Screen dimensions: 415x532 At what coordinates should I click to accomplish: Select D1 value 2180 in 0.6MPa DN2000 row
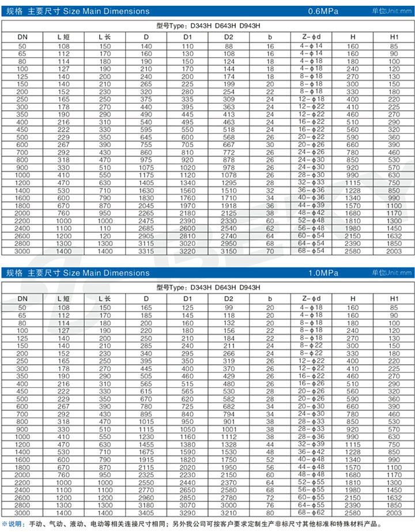pos(187,213)
